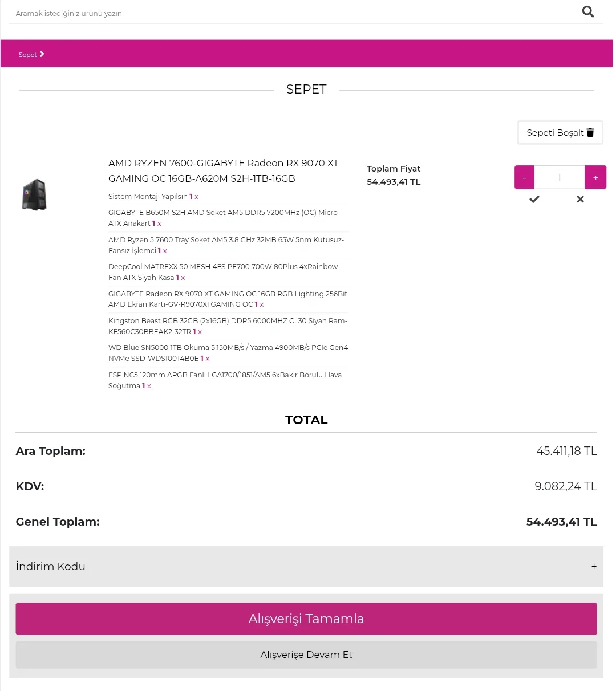Increase quantity with the plus button
Viewport: 616px width, 691px height.
pos(595,178)
